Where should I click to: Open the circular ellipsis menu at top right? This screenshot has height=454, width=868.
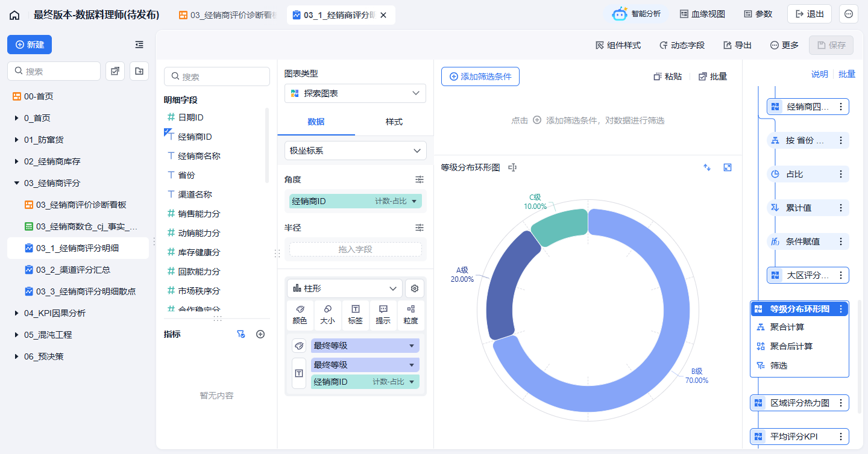point(849,14)
